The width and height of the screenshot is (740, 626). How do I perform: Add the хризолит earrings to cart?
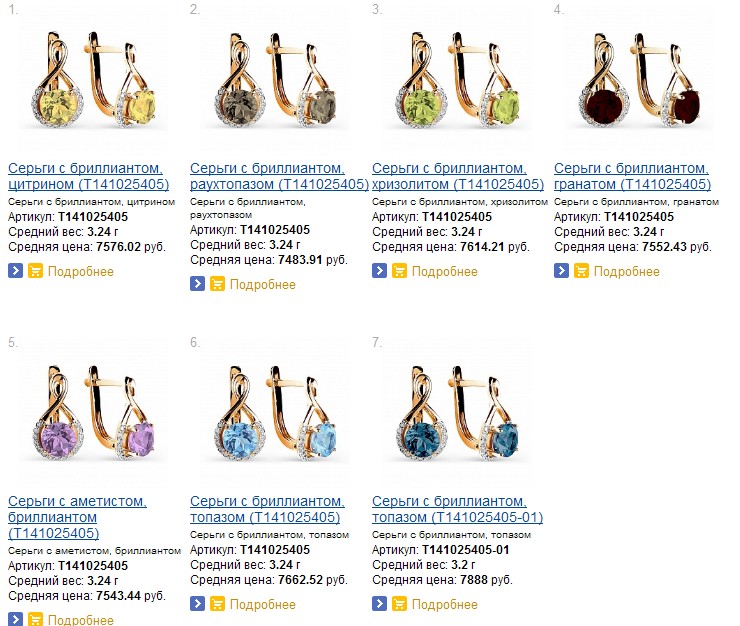click(399, 270)
